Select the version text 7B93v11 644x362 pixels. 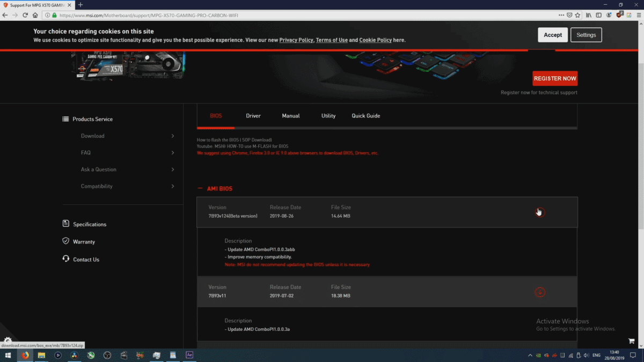(217, 295)
